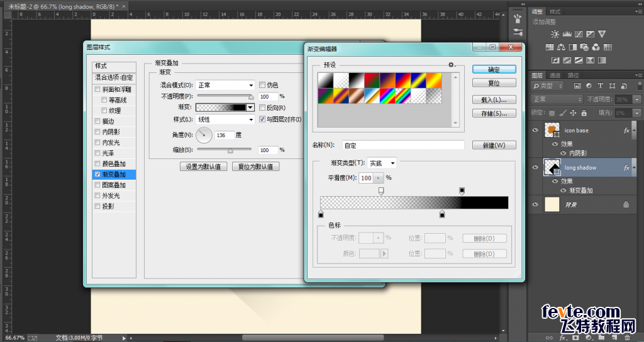This screenshot has height=342, width=644.
Task: Add a Vibrance adjustment
Action: [x=602, y=34]
